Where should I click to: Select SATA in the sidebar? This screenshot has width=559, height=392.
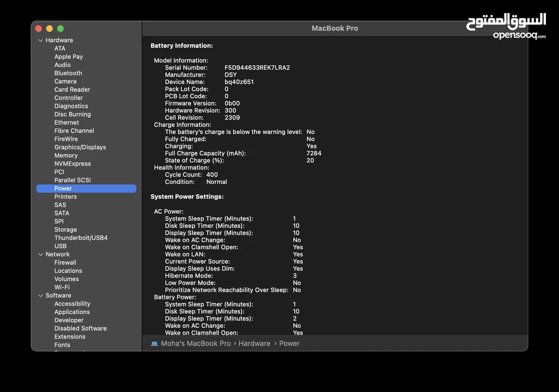tap(62, 213)
